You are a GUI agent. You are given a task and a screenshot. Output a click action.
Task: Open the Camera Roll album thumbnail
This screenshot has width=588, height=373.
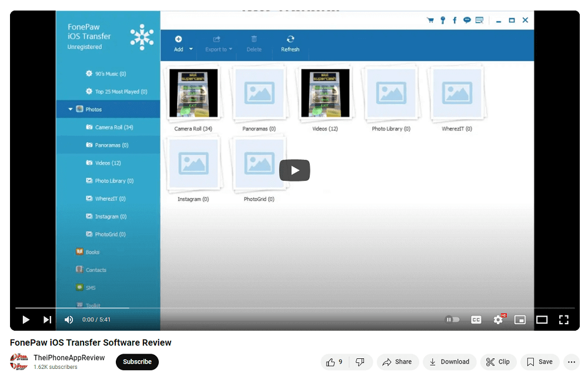pyautogui.click(x=193, y=93)
